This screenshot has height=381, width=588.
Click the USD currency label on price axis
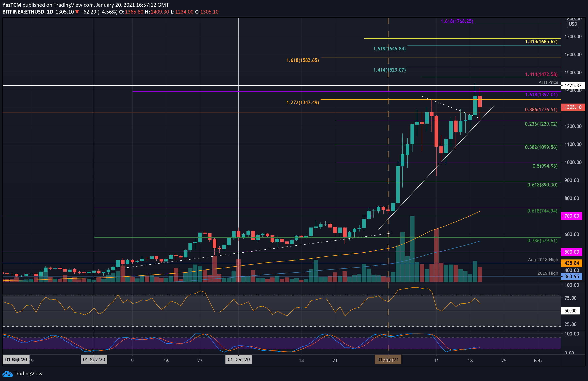click(573, 24)
